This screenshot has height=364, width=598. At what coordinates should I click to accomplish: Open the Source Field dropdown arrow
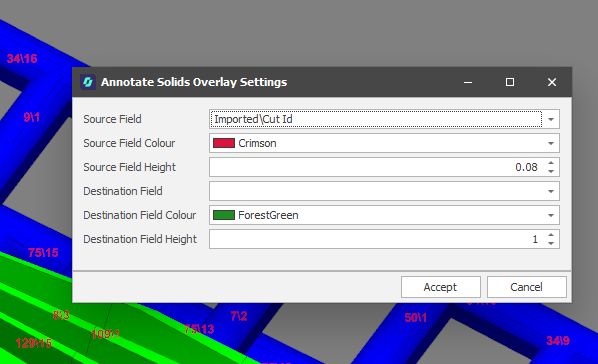(x=551, y=119)
